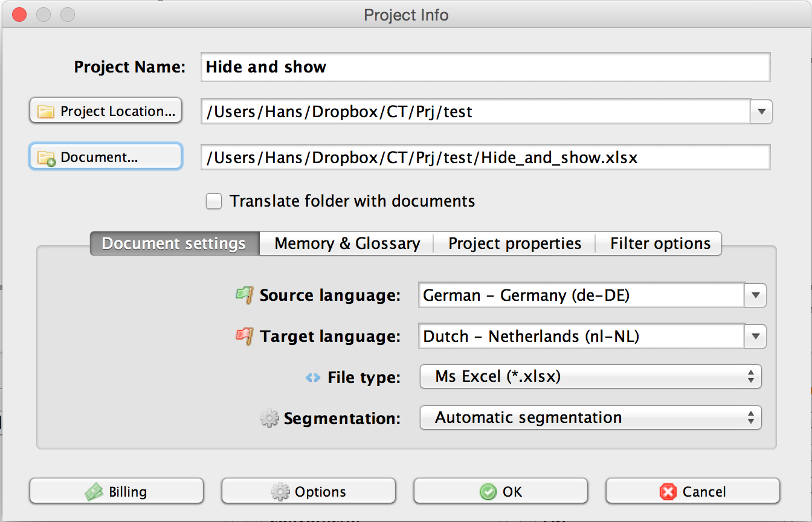
Task: Open the Target language dropdown arrow
Action: [755, 337]
